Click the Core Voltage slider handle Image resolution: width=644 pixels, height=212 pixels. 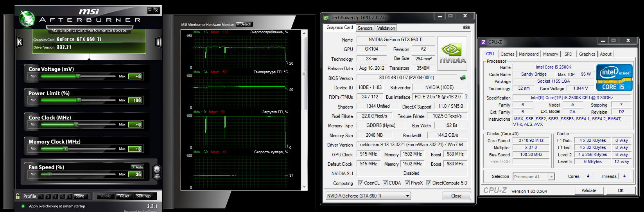78,76
